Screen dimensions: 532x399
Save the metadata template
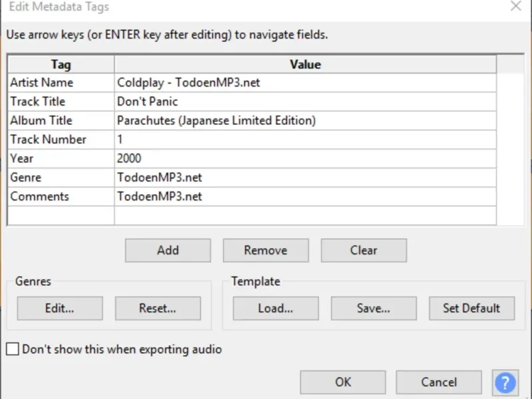pyautogui.click(x=374, y=309)
